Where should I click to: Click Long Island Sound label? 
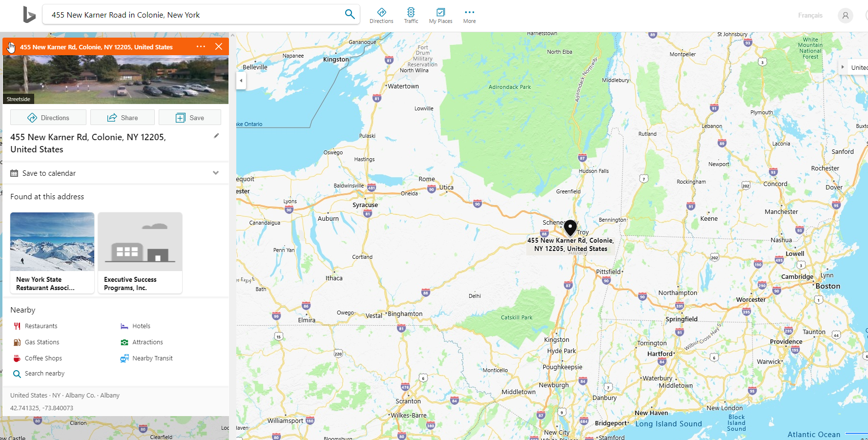(x=668, y=424)
